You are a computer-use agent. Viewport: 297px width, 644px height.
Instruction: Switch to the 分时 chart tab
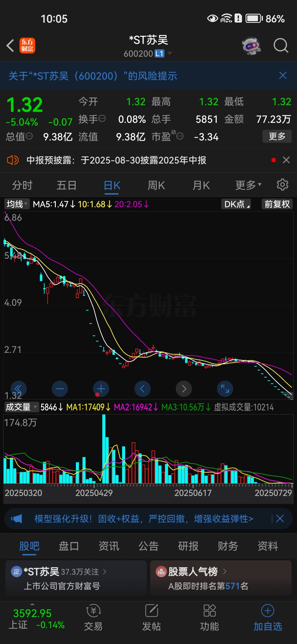22,185
